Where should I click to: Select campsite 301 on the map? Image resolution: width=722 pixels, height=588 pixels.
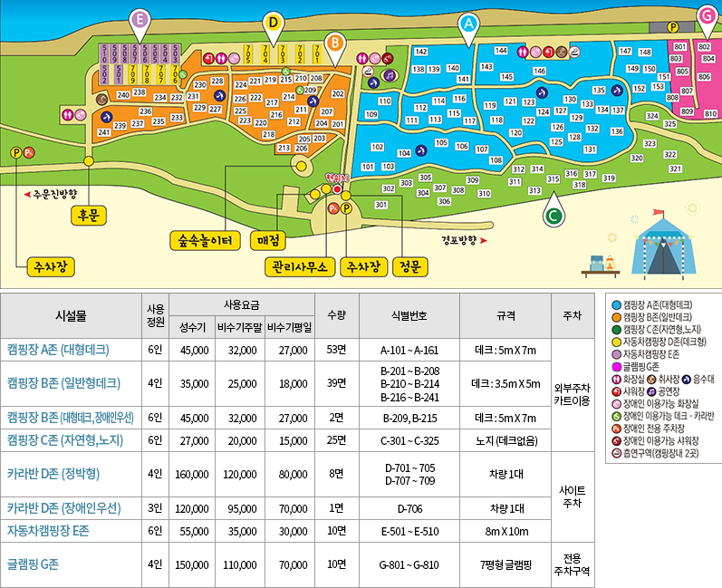tap(381, 205)
